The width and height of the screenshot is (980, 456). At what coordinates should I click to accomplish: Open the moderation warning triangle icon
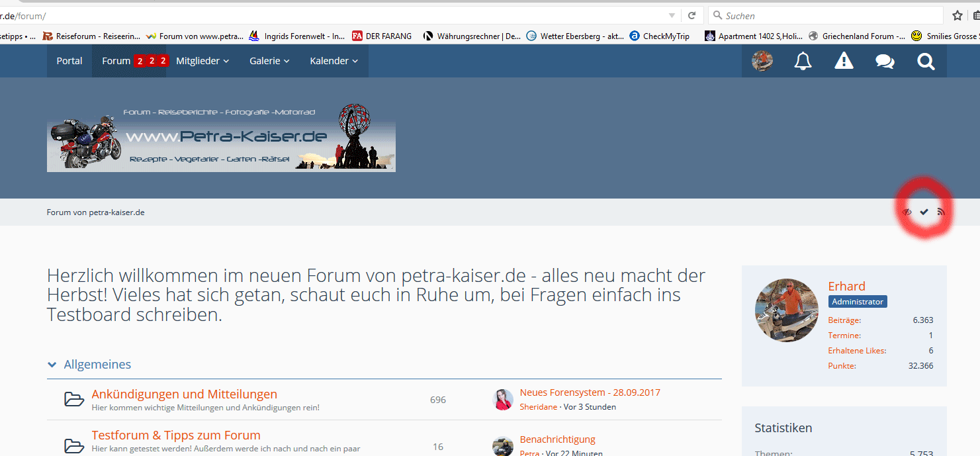point(844,62)
